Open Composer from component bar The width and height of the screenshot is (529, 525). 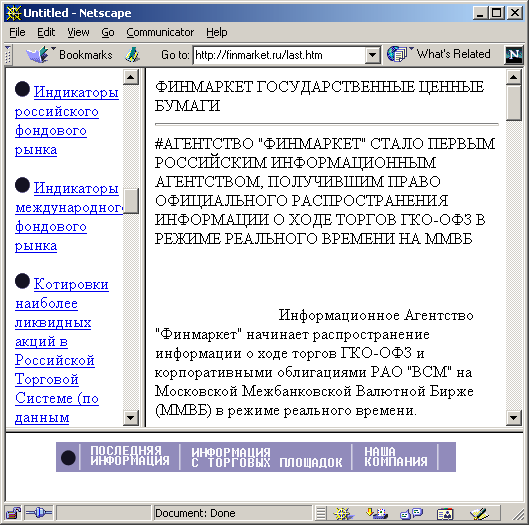[479, 514]
